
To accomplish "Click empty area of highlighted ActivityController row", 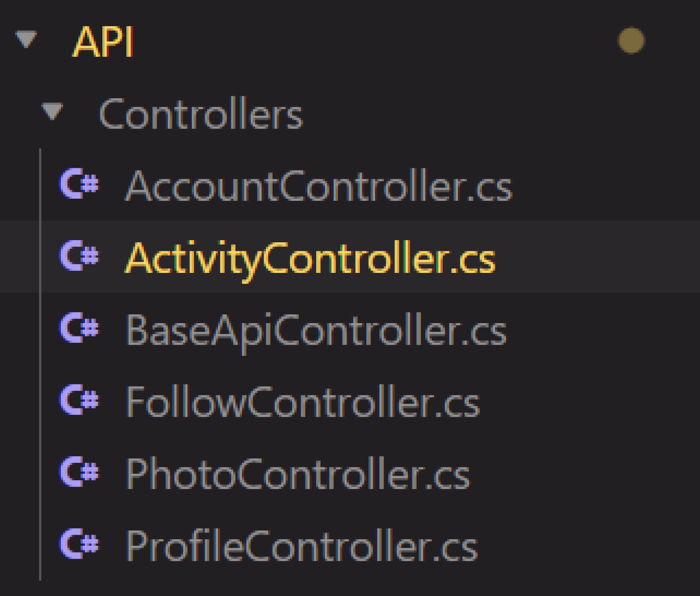I will tap(594, 257).
